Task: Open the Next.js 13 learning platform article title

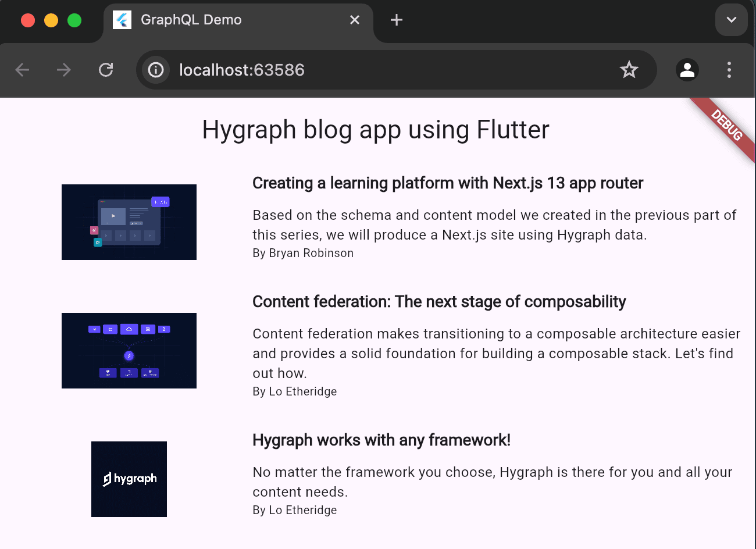Action: point(447,183)
